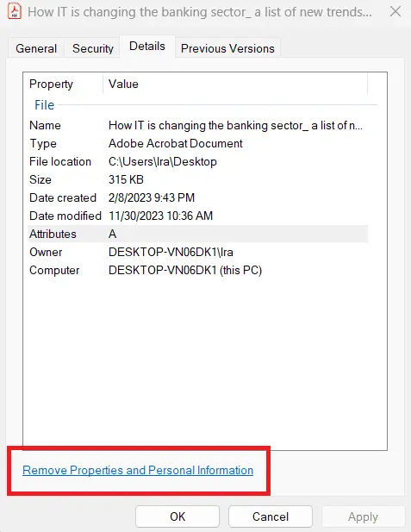411x532 pixels.
Task: Select the Date modified property label
Action: pos(65,216)
